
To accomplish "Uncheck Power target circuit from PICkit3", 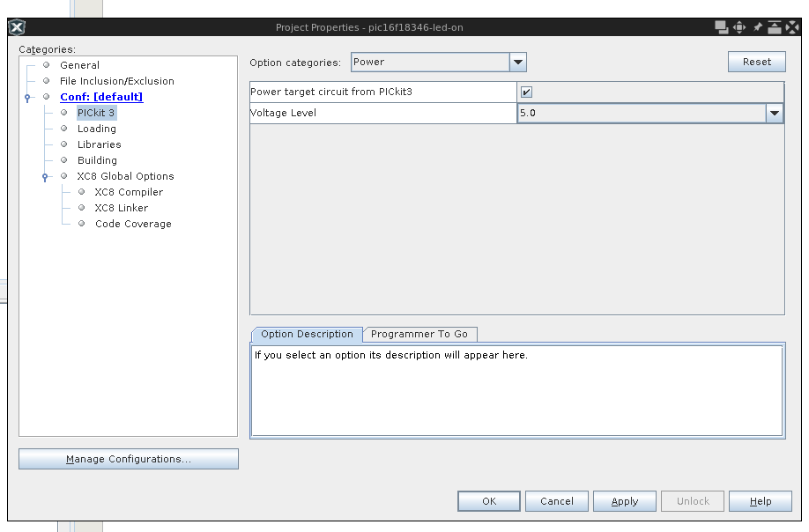I will coord(526,92).
